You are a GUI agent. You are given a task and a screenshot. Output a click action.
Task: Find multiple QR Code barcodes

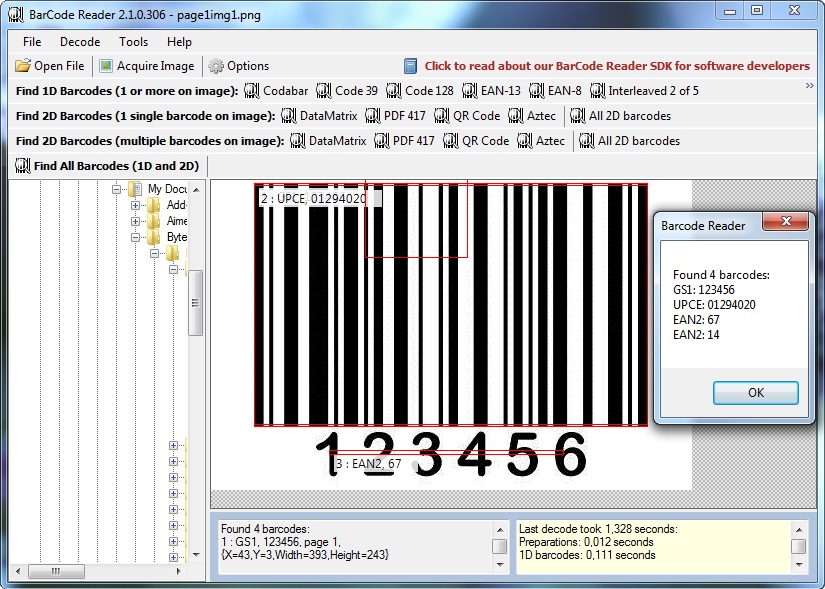click(x=476, y=141)
